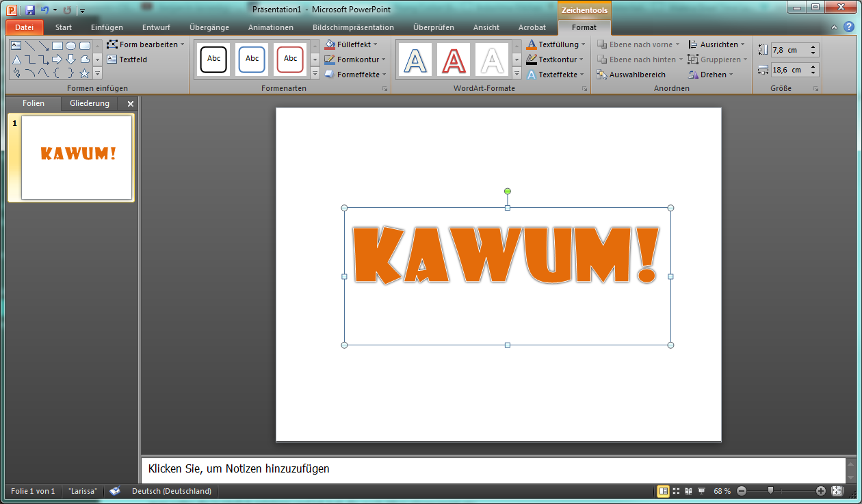Viewport: 862px width, 504px height.
Task: Open the Einfügen ribbon tab
Action: pos(107,27)
